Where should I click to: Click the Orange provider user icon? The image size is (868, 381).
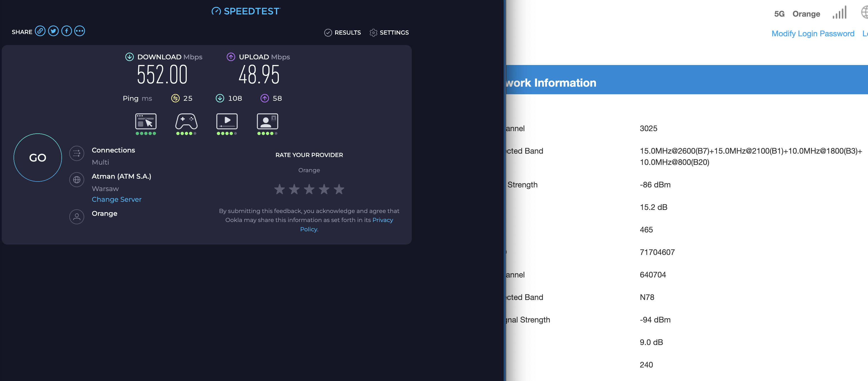(x=77, y=217)
